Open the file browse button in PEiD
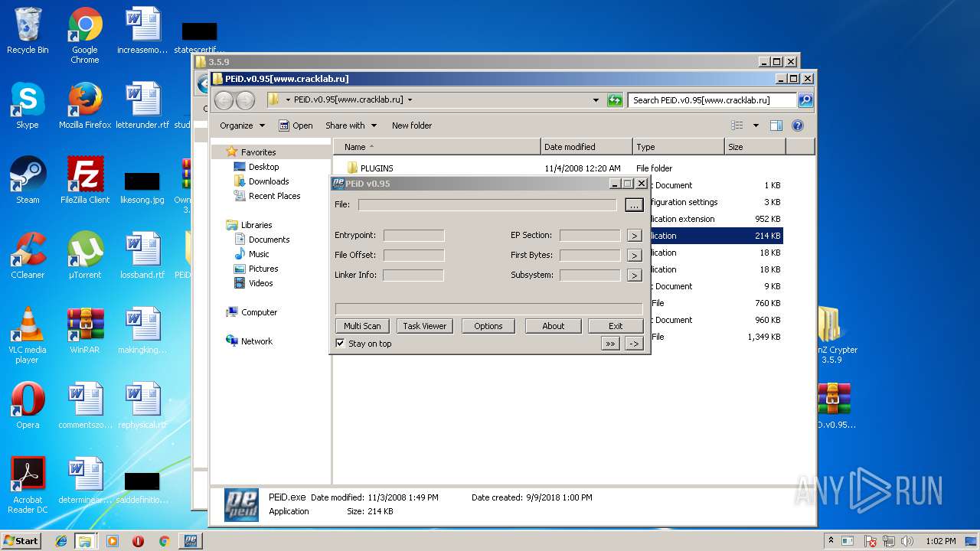The height and width of the screenshot is (551, 980). tap(633, 205)
